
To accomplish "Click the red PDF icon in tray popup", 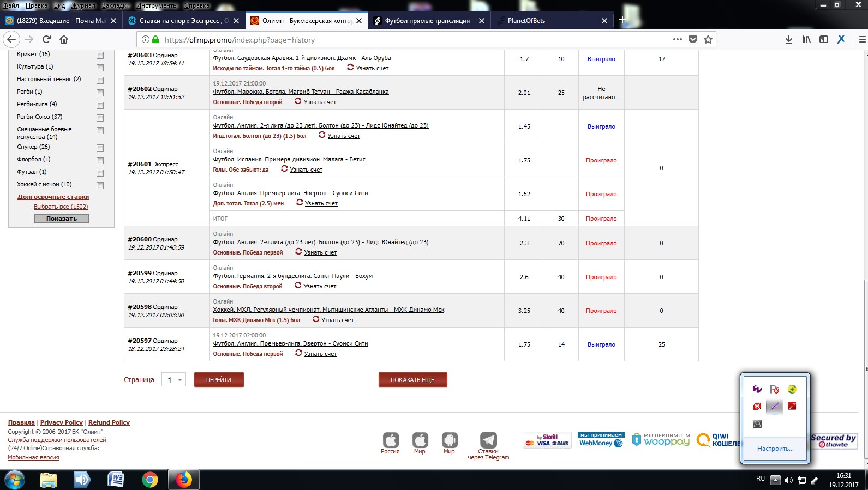I will (x=792, y=406).
